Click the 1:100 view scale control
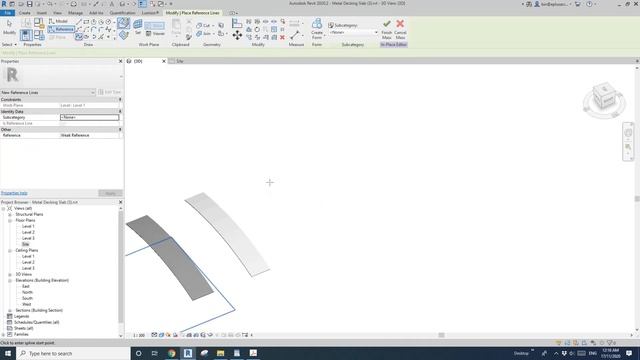Image resolution: width=640 pixels, height=360 pixels. point(139,335)
